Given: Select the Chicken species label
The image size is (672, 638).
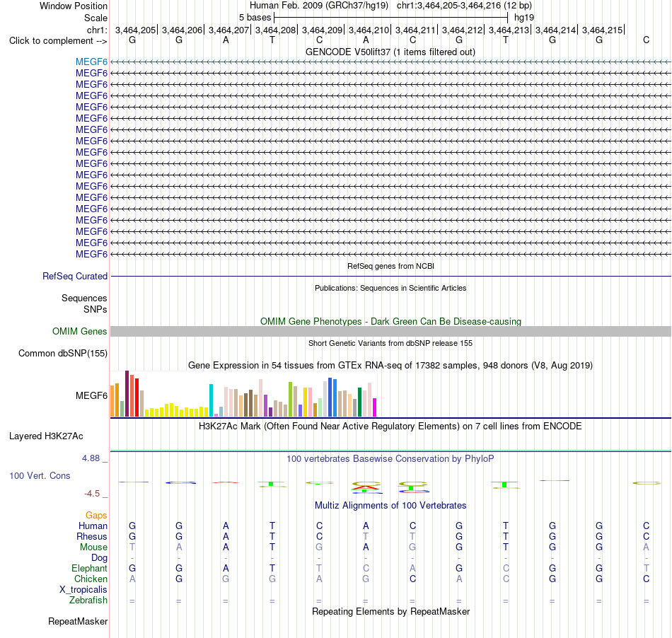Looking at the screenshot, I should [x=91, y=579].
